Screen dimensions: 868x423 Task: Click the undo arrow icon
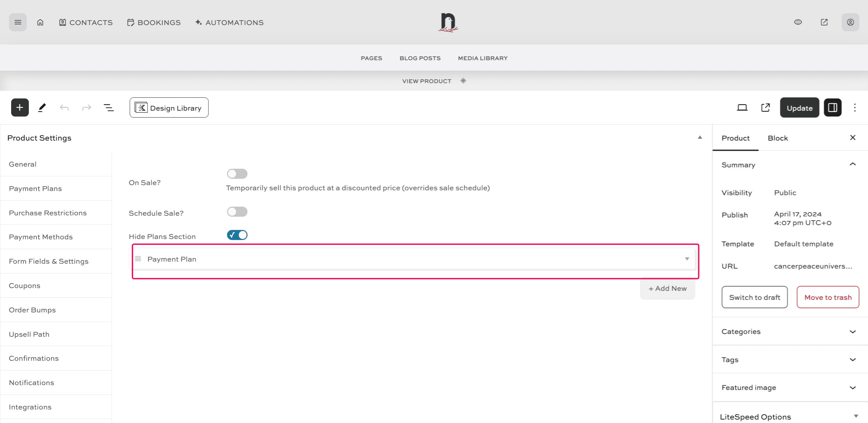64,107
